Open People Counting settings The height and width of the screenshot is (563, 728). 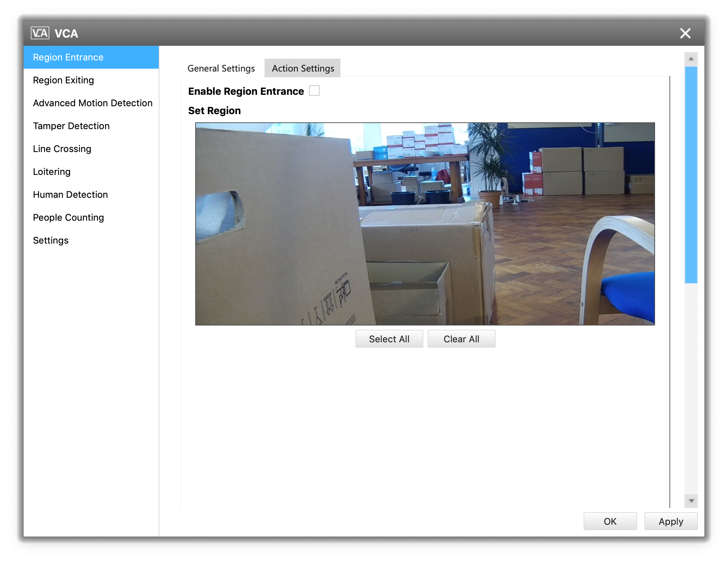pyautogui.click(x=68, y=217)
